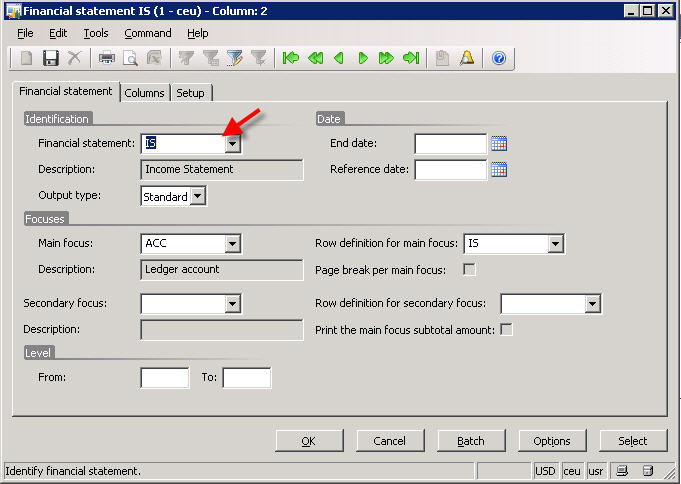The width and height of the screenshot is (681, 484).
Task: Click the Save icon in toolbar
Action: pyautogui.click(x=50, y=58)
